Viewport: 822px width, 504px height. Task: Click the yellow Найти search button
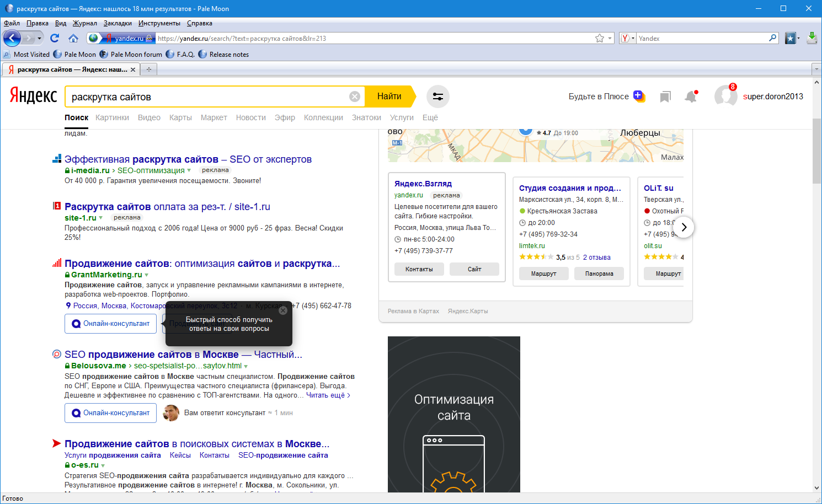[x=391, y=96]
